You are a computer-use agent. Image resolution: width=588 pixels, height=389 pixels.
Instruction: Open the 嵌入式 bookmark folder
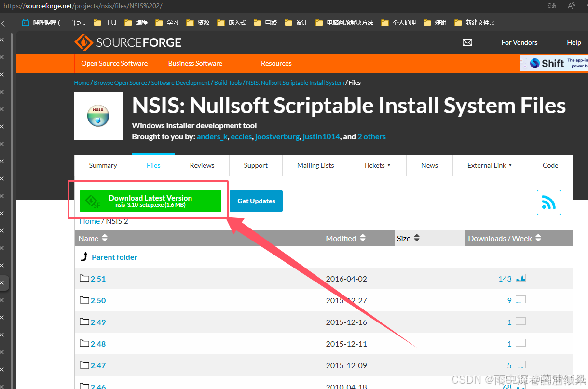[232, 22]
